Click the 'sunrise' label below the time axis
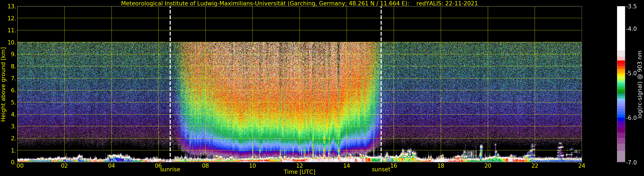Viewport: 644px width, 176px height. (170, 169)
